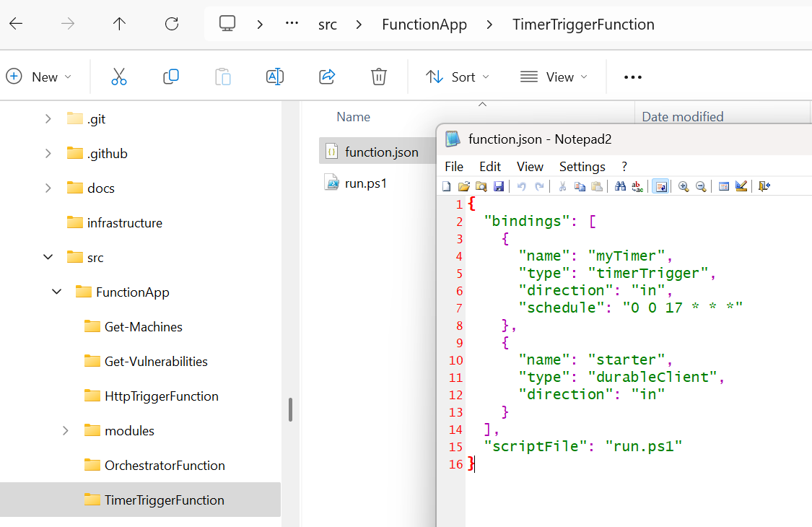
Task: Click TimerTriggerFunction in the breadcrumb
Action: (583, 25)
